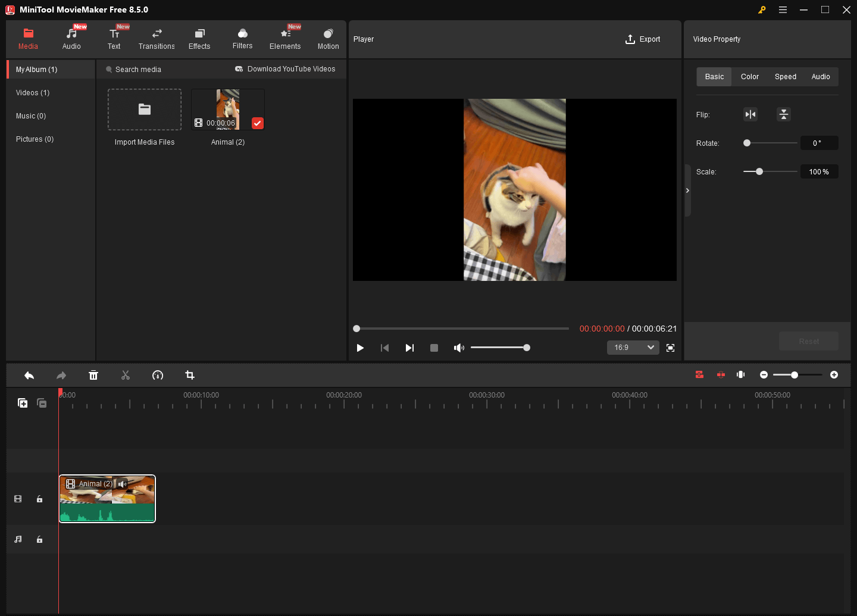This screenshot has width=857, height=616.
Task: Open the Transitions panel
Action: [x=157, y=37]
